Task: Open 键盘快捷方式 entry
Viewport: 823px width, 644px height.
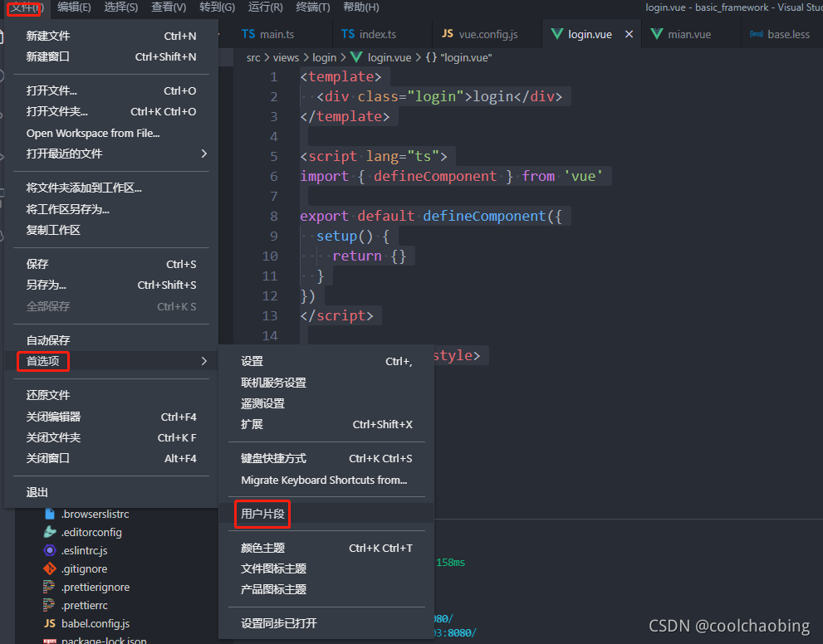Action: [x=326, y=458]
